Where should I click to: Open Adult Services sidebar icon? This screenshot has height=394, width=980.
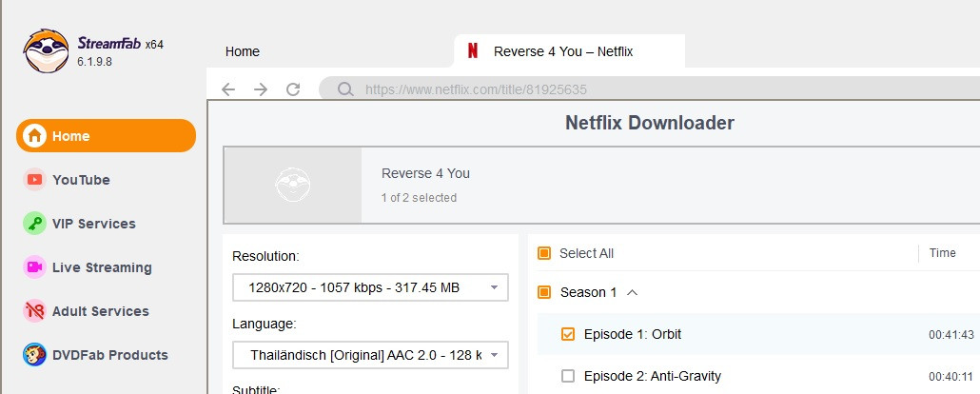pos(34,311)
